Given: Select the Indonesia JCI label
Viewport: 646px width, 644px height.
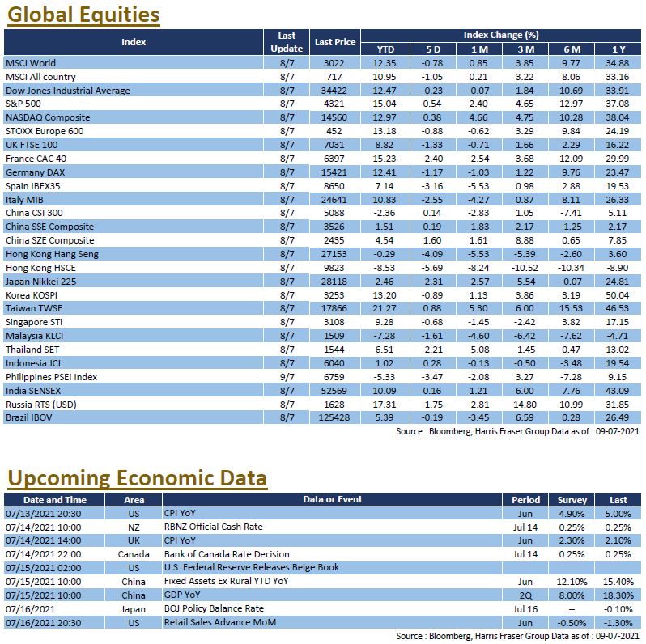Looking at the screenshot, I should (33, 363).
